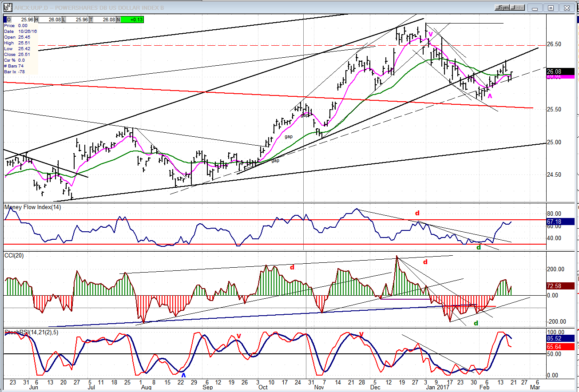Viewport: 579px width, 392px height.
Task: Click the blue square beside Open quote
Action: (x=5, y=20)
